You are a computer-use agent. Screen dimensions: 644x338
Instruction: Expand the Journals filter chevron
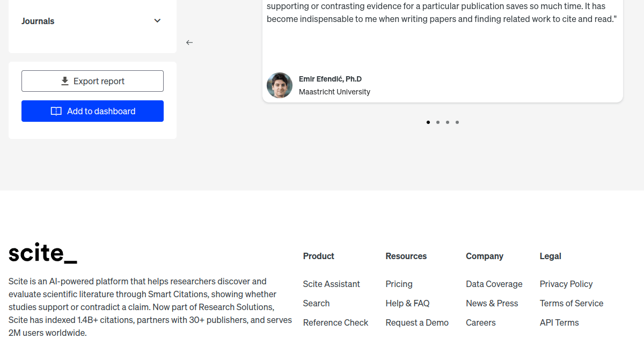(x=157, y=21)
